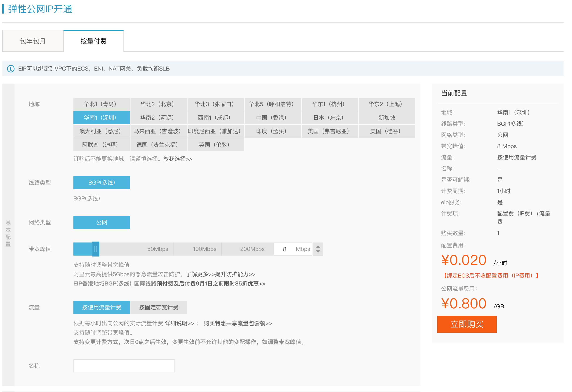This screenshot has width=572, height=392.
Task: Select the 公网 network type button
Action: point(102,223)
